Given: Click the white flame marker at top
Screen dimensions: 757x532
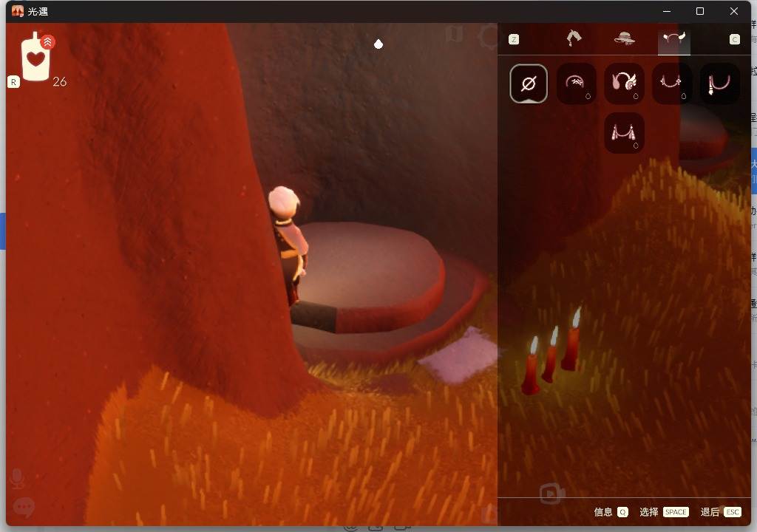Looking at the screenshot, I should click(x=378, y=44).
